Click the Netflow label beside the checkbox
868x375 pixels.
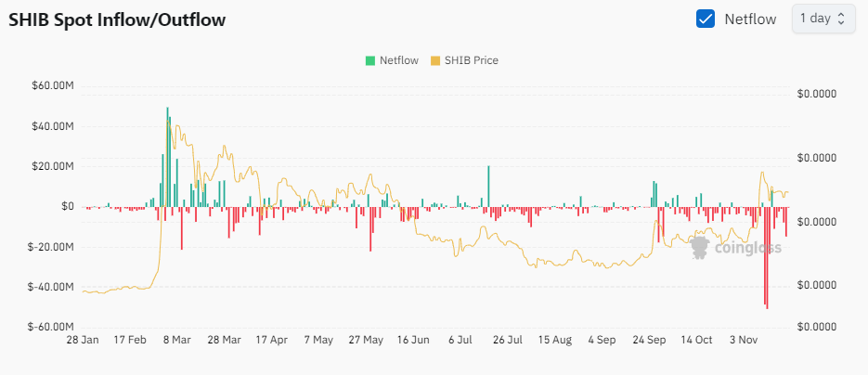751,19
